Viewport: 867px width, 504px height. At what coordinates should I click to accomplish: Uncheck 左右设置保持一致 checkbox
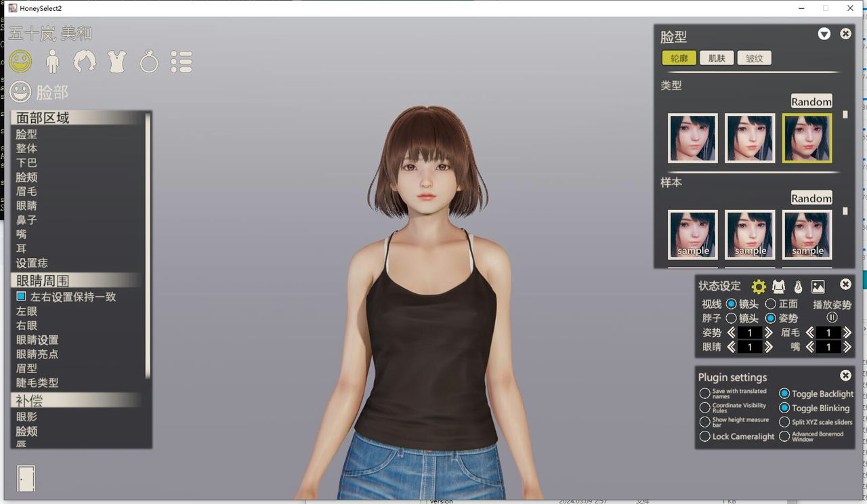click(22, 296)
